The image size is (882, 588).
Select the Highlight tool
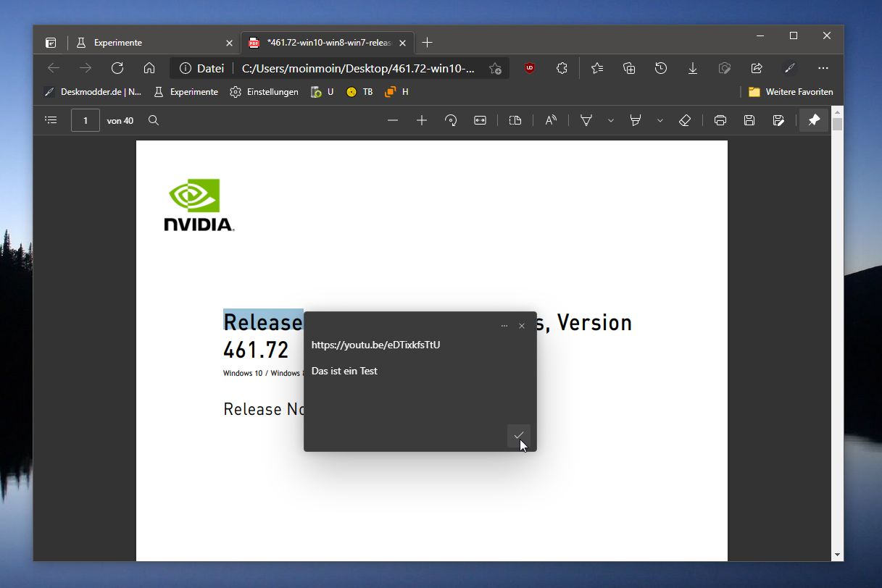[636, 120]
